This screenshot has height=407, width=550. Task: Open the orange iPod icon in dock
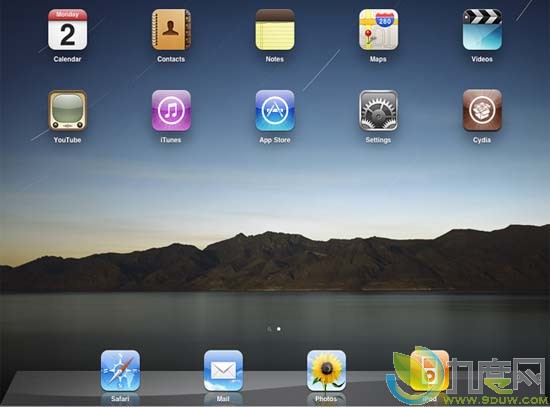point(429,371)
